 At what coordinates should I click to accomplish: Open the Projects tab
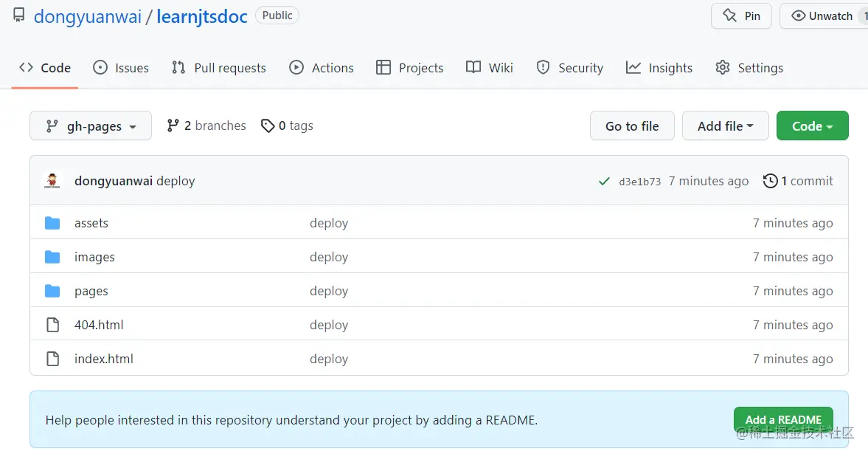point(409,68)
